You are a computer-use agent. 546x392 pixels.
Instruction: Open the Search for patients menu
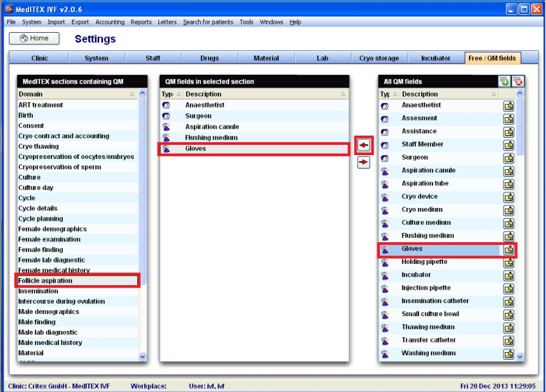pyautogui.click(x=208, y=22)
